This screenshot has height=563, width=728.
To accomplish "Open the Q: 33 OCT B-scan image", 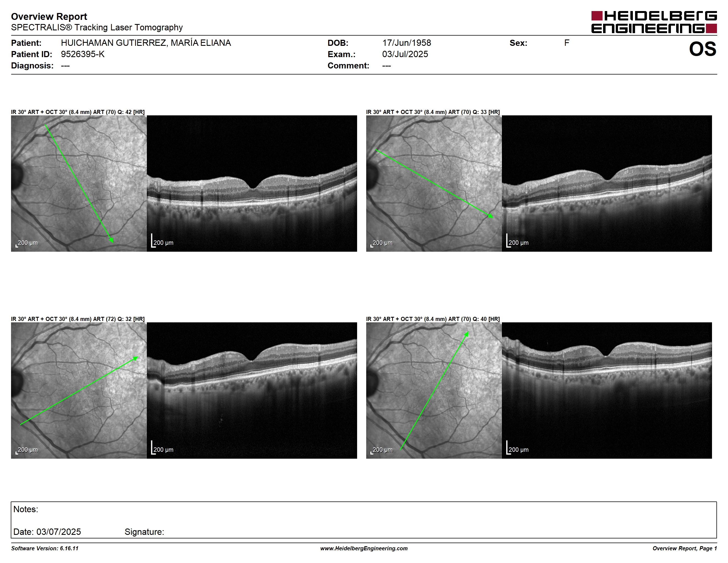I will (607, 184).
